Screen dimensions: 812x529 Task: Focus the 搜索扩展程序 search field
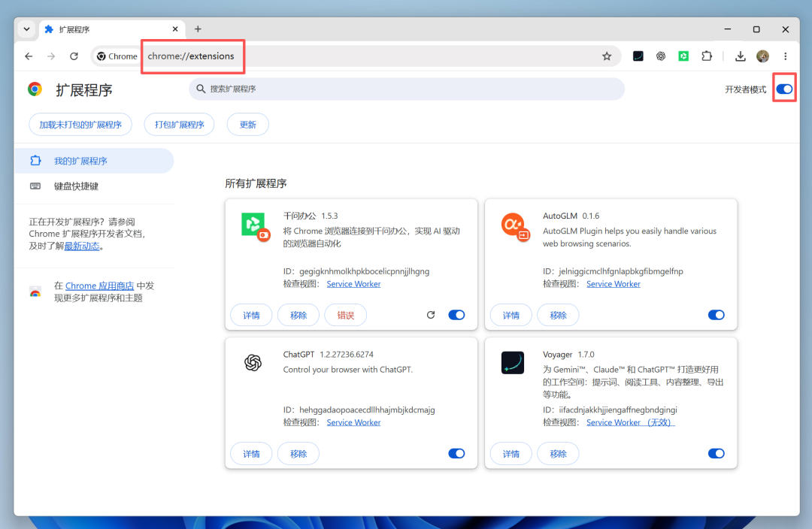click(x=407, y=89)
